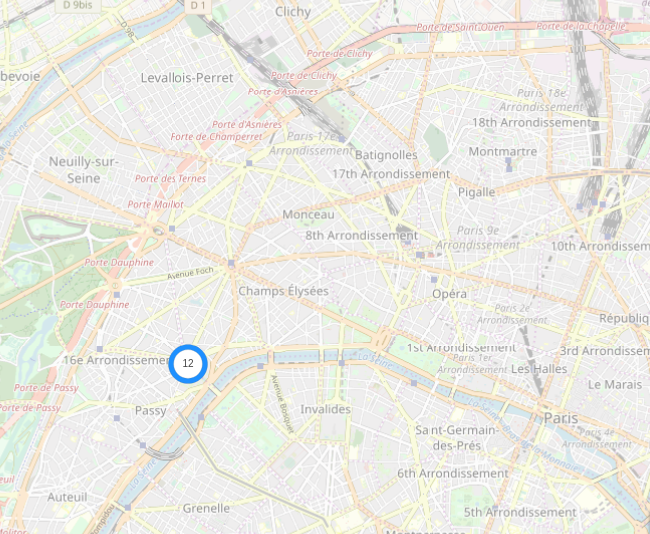Select the D 9bis road shield
The width and height of the screenshot is (650, 534).
78,5
